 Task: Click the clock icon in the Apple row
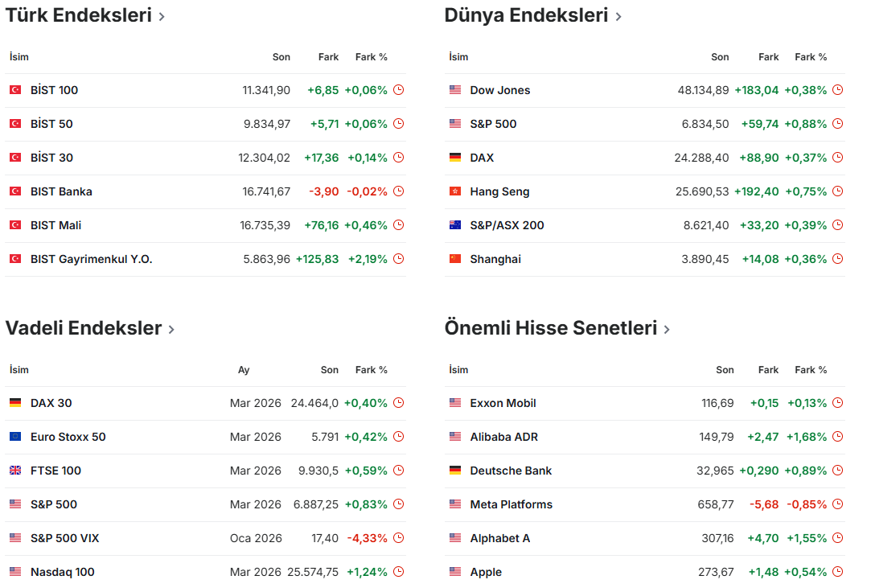point(837,572)
